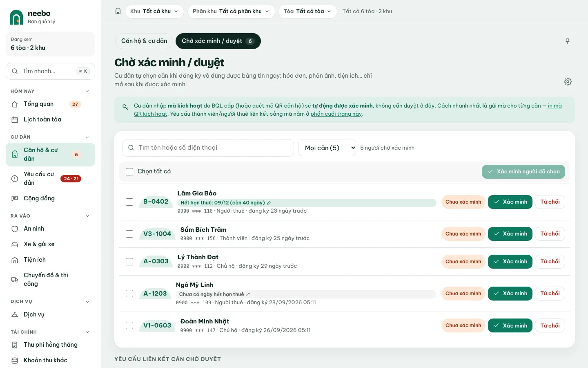588x368 pixels.
Task: Collapse the RA VÀO sidebar section
Action: [x=87, y=216]
